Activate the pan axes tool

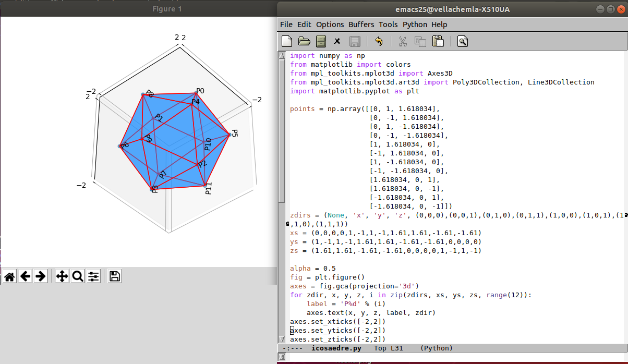coord(62,276)
